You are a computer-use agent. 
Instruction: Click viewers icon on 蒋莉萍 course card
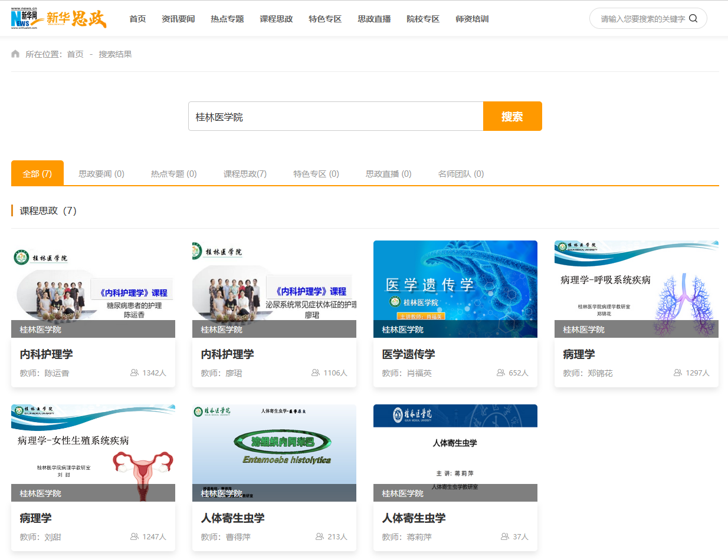click(x=504, y=536)
